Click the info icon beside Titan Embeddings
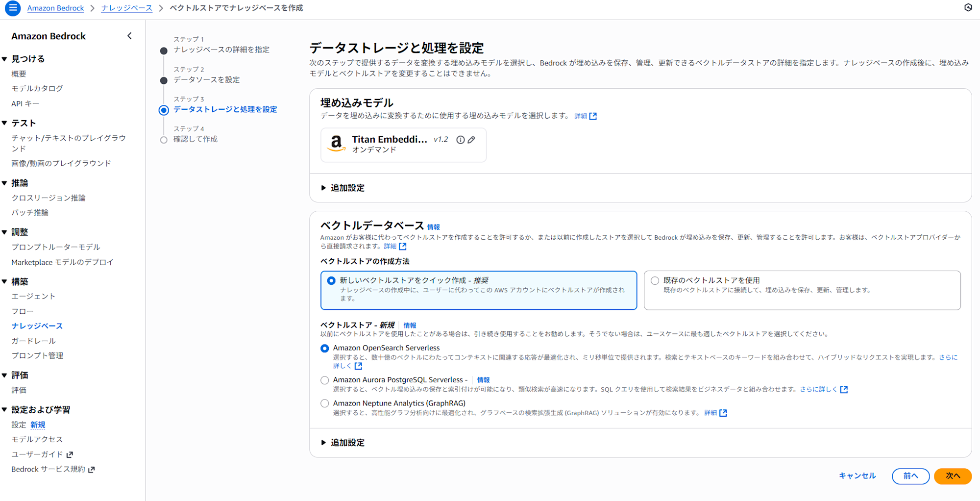 click(x=460, y=140)
